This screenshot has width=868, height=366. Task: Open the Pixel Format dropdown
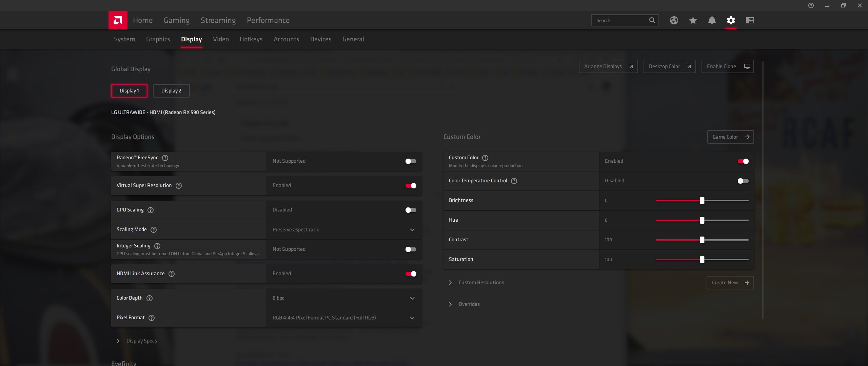click(344, 318)
